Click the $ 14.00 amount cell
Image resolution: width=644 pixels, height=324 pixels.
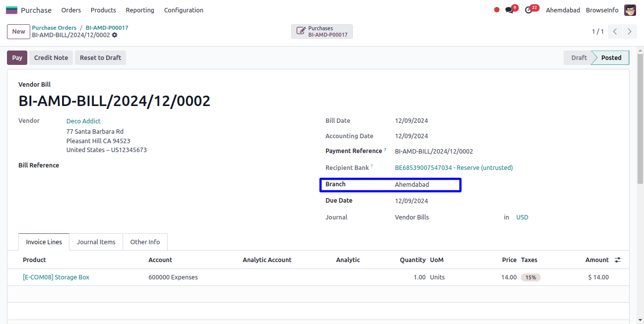(x=598, y=277)
